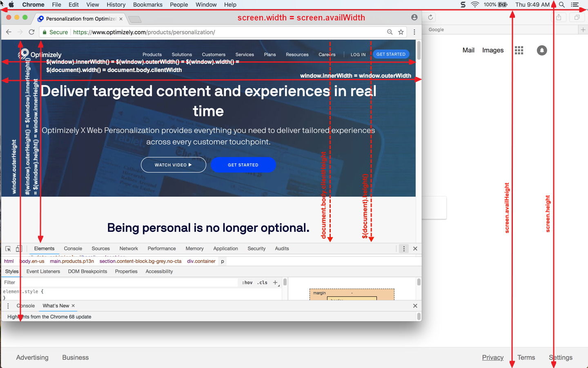
Task: Toggle the DevTools device toolbar
Action: (x=19, y=249)
